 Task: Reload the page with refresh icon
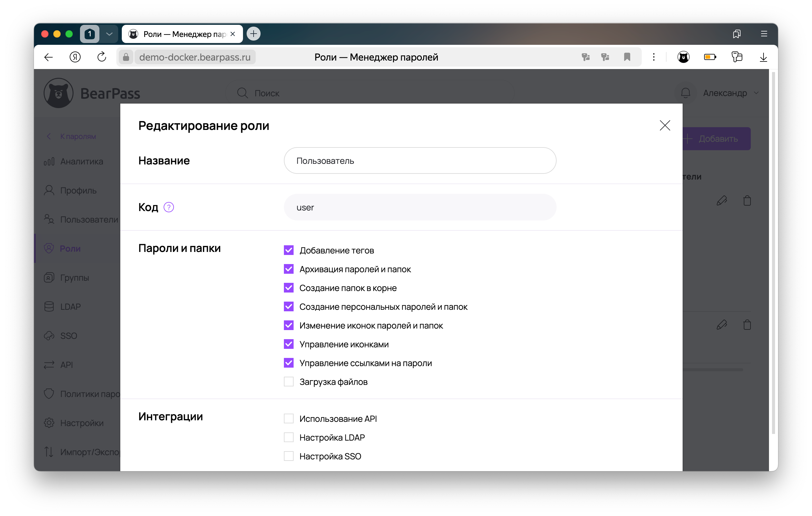coord(101,57)
